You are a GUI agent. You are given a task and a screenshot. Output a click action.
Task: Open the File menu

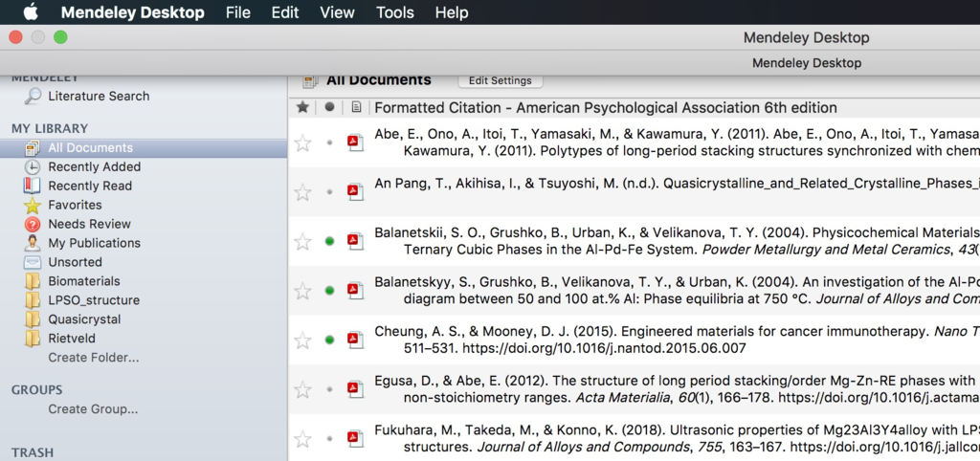coord(238,12)
